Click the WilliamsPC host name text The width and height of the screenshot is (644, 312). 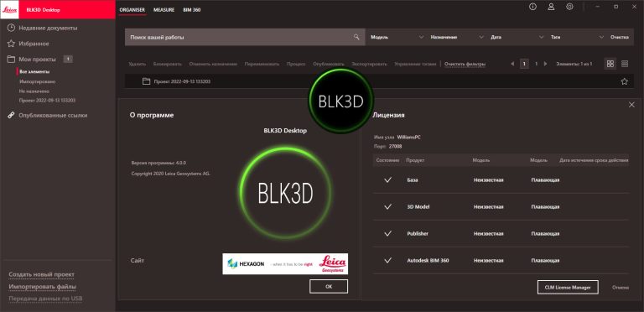[x=408, y=137]
